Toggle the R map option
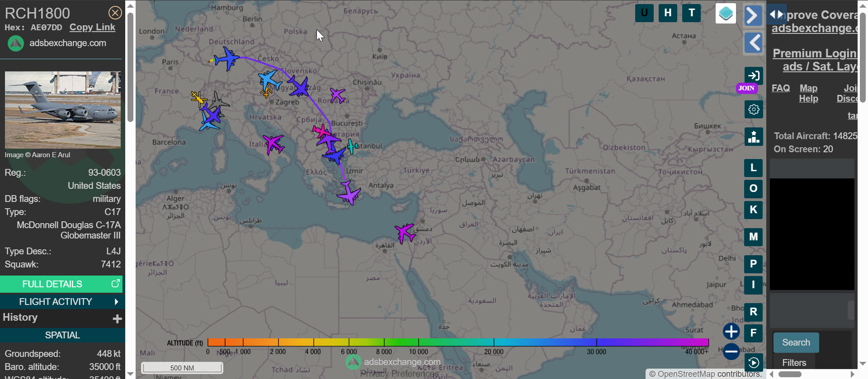 tap(754, 312)
